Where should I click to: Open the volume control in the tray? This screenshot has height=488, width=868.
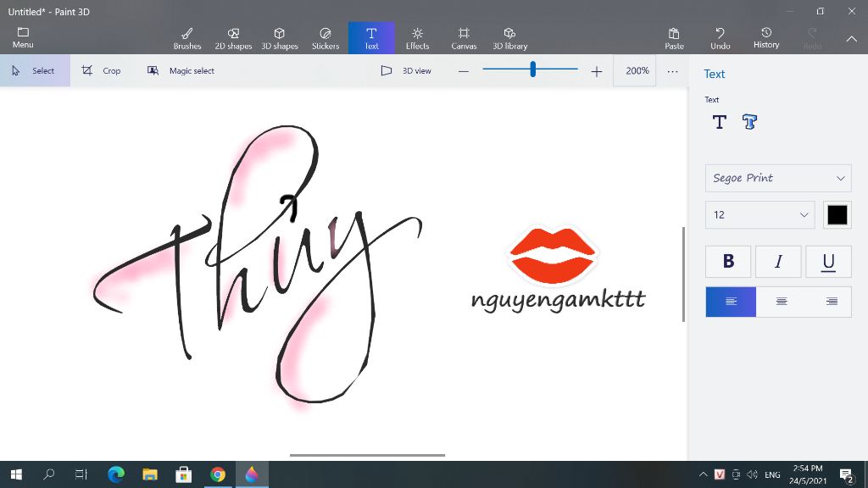pos(752,474)
